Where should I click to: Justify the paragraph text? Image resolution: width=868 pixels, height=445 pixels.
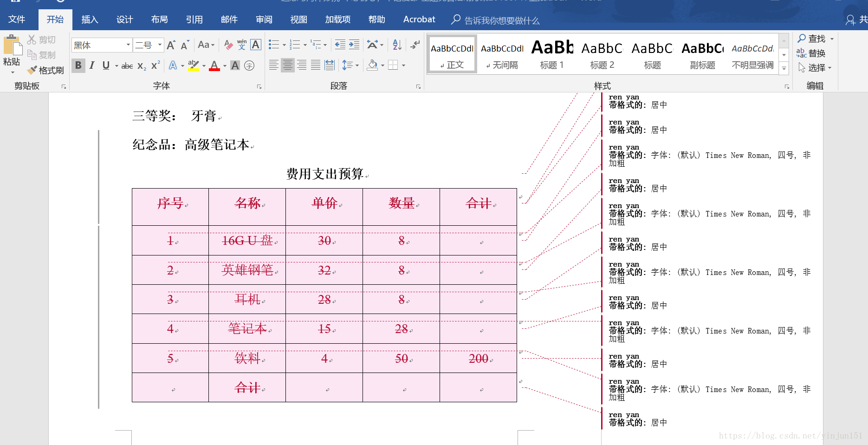(316, 65)
